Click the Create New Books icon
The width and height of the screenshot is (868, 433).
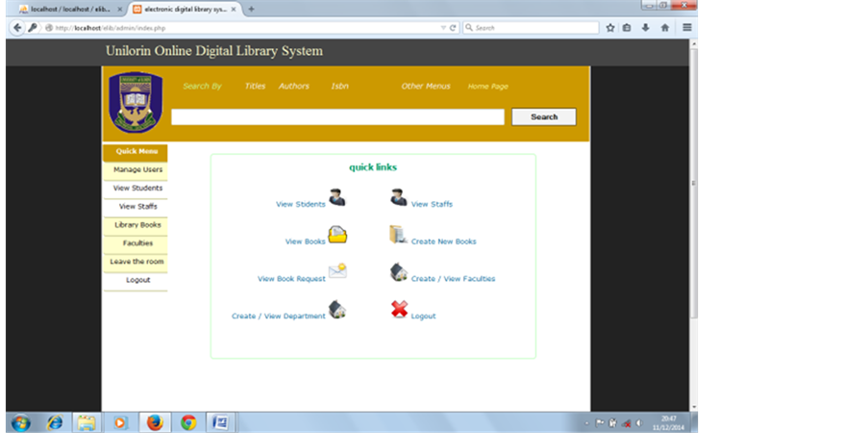tap(398, 235)
